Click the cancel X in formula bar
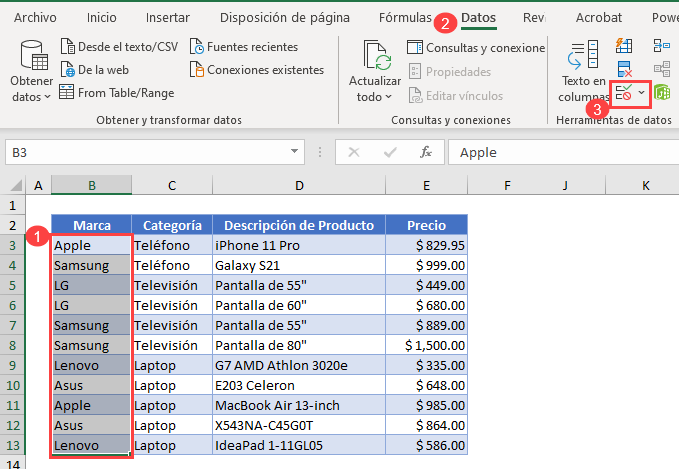 pos(354,152)
